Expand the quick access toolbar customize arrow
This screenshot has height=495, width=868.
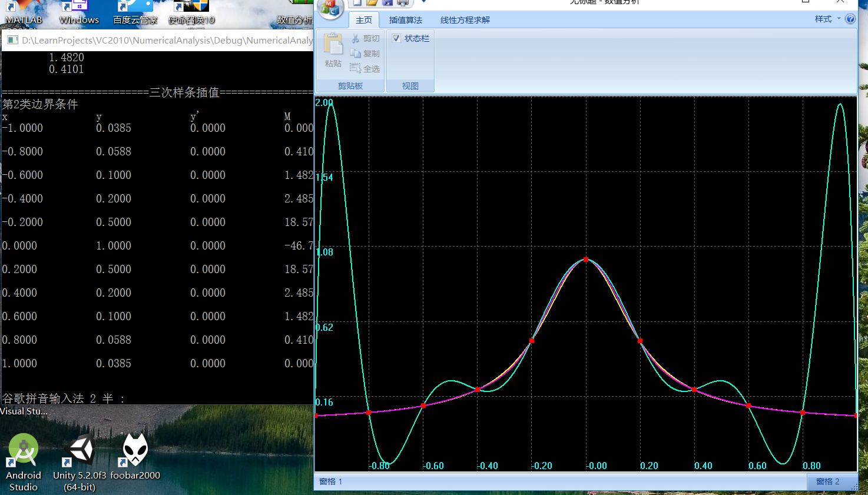coord(423,2)
